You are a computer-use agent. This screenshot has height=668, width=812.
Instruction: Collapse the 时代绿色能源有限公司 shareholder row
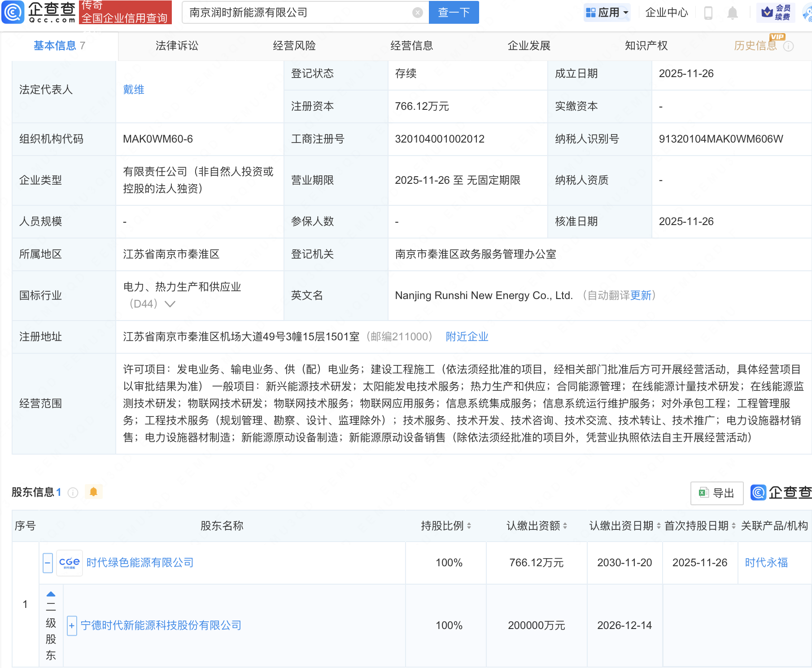pyautogui.click(x=48, y=563)
